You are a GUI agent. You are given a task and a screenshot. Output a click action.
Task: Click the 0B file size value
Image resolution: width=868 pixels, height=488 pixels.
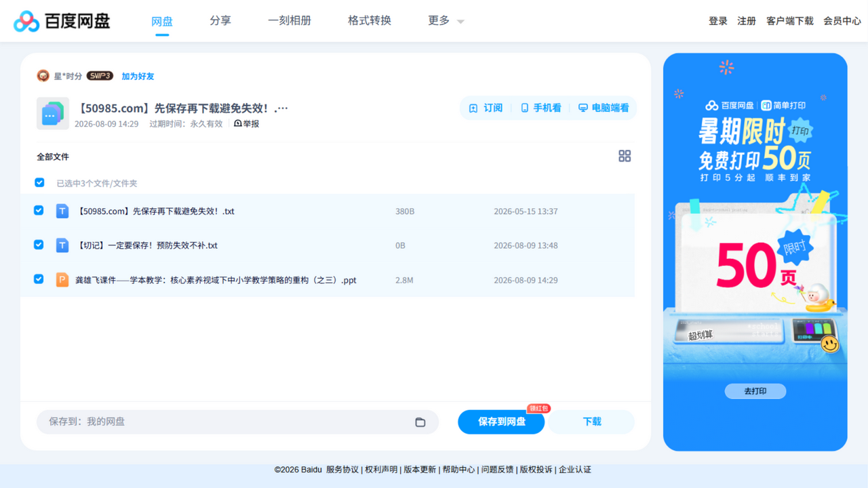[x=400, y=245]
